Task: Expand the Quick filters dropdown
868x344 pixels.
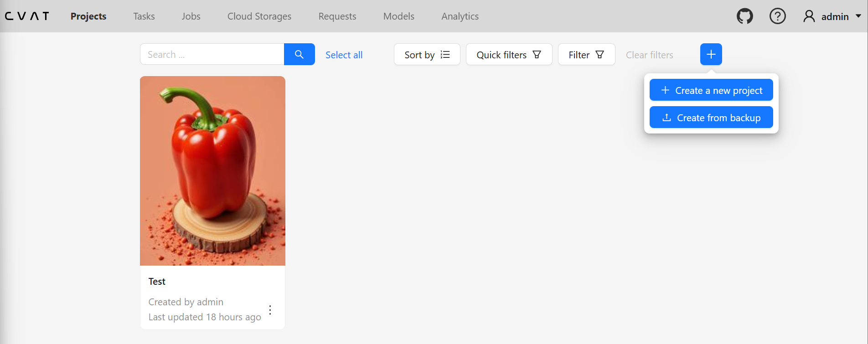Action: click(x=509, y=55)
